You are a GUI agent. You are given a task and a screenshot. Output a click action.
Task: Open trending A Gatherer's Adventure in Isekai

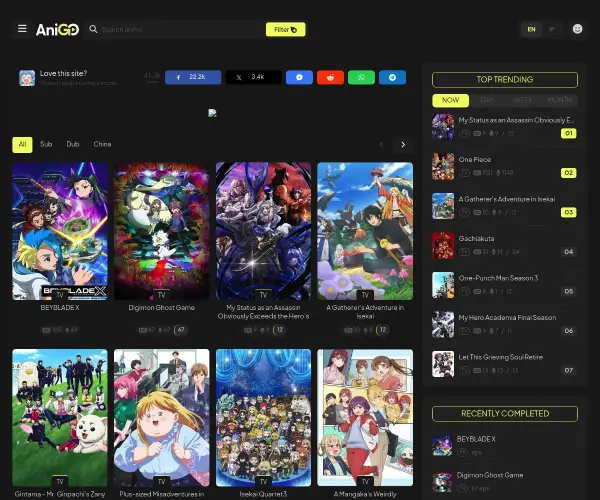[507, 199]
